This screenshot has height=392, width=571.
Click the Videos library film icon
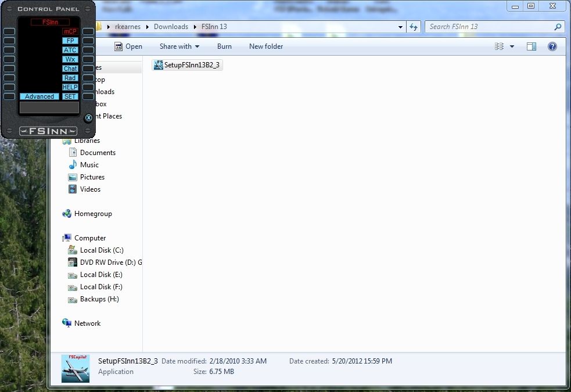[73, 189]
